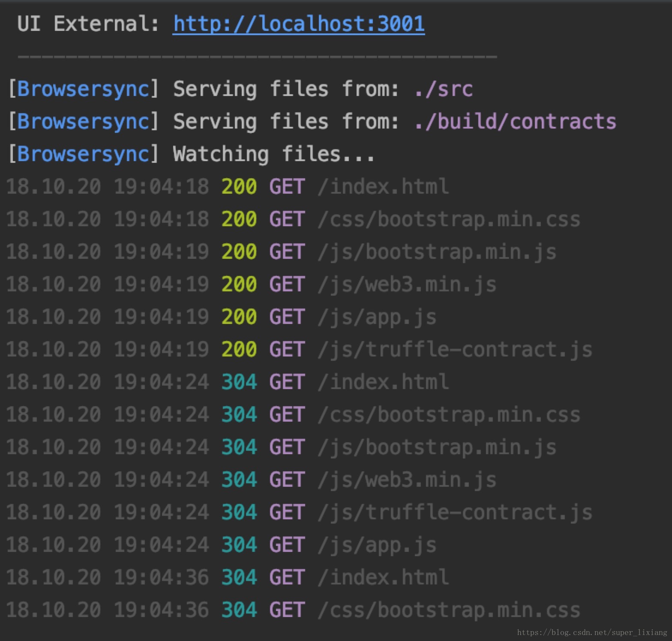Screen dimensions: 672x641
Task: Select the 19:04:24 304 /js/truffle-contract.js entry
Action: coord(299,512)
